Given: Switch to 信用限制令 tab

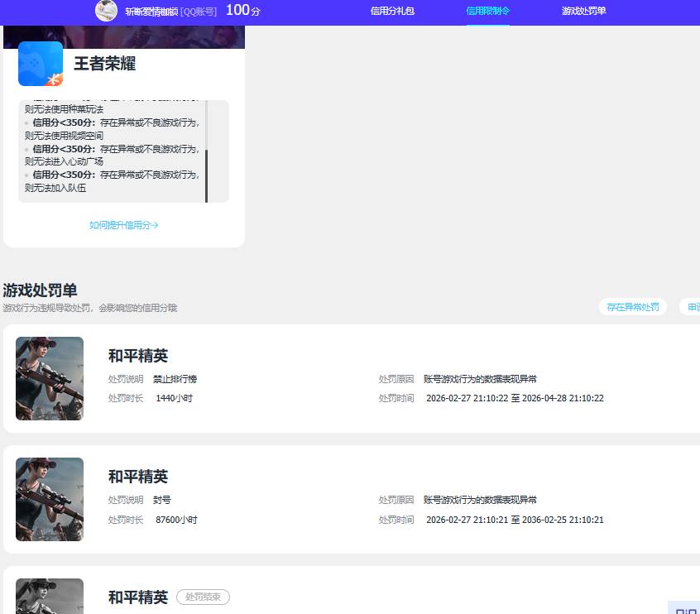Looking at the screenshot, I should (x=487, y=11).
